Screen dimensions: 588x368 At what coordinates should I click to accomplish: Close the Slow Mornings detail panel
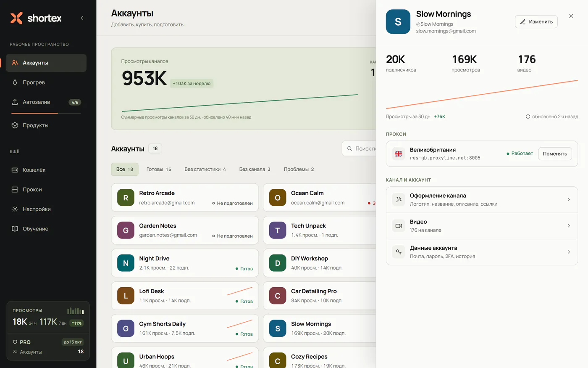(x=571, y=16)
